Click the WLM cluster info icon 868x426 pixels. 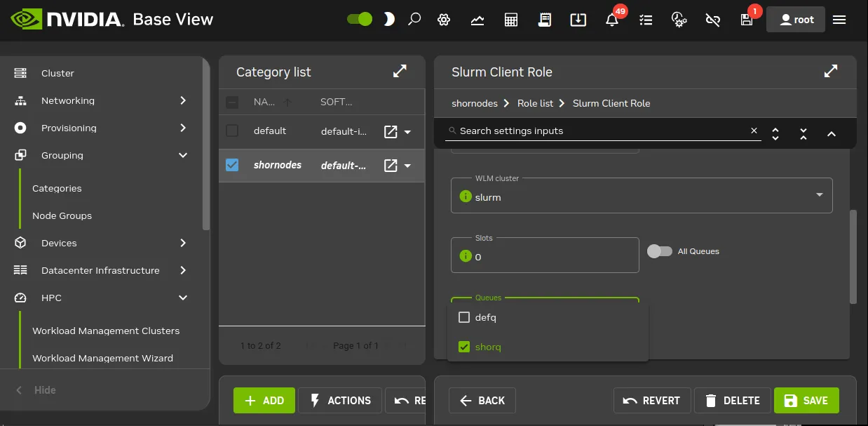coord(465,197)
